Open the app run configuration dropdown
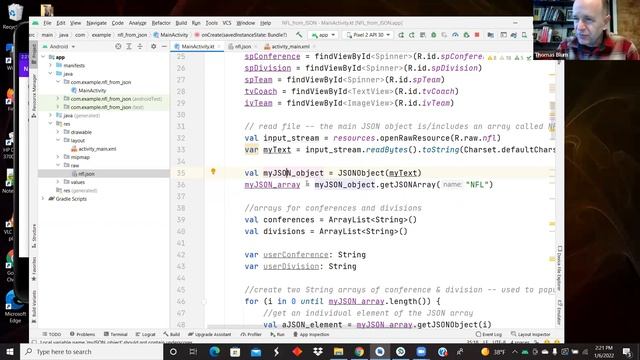Viewport: 640px width, 360px height. pyautogui.click(x=323, y=35)
